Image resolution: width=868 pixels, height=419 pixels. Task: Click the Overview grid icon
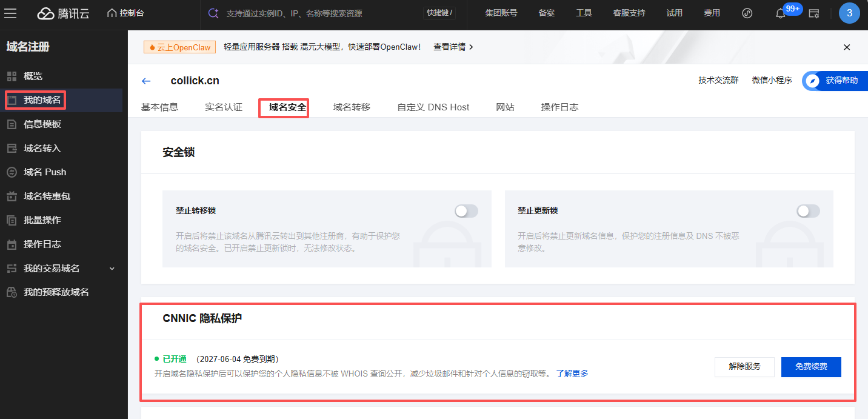click(x=12, y=76)
